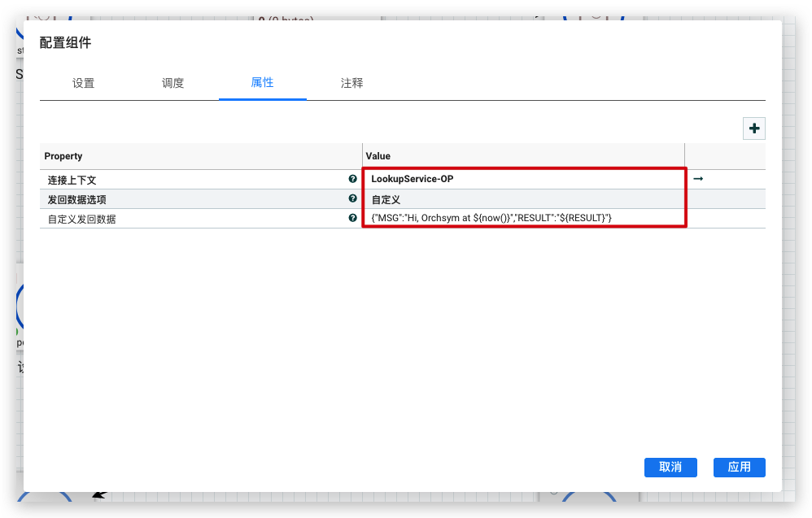Screen dimensions: 812x518
Task: Switch to the 调度 tab
Action: coord(172,83)
